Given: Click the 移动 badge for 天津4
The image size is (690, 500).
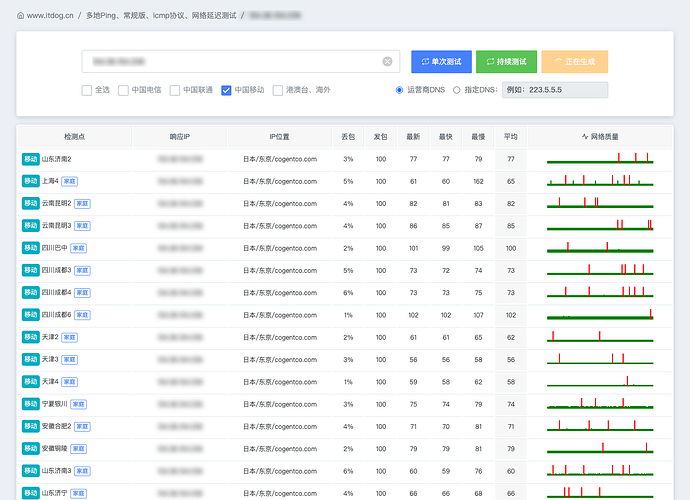Looking at the screenshot, I should [30, 382].
